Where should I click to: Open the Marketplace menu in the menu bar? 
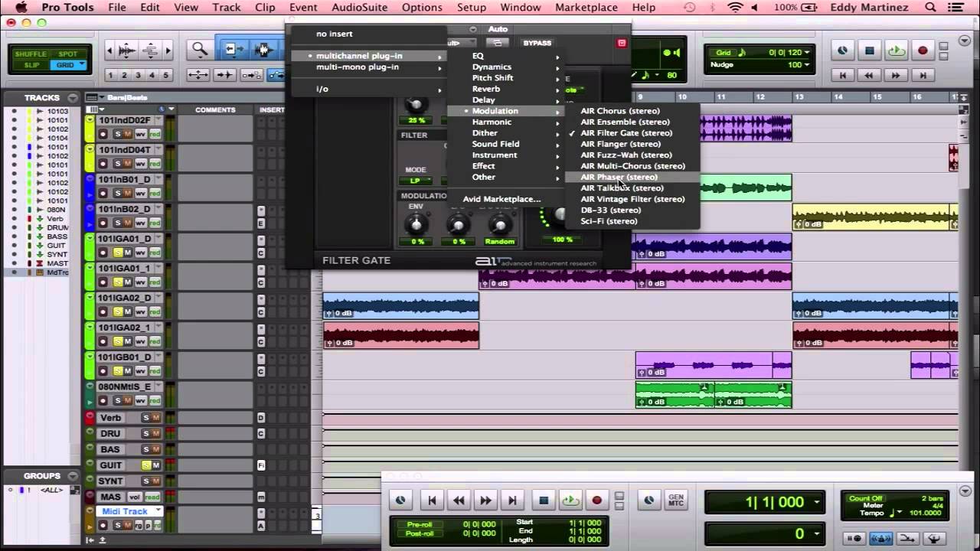pyautogui.click(x=586, y=8)
